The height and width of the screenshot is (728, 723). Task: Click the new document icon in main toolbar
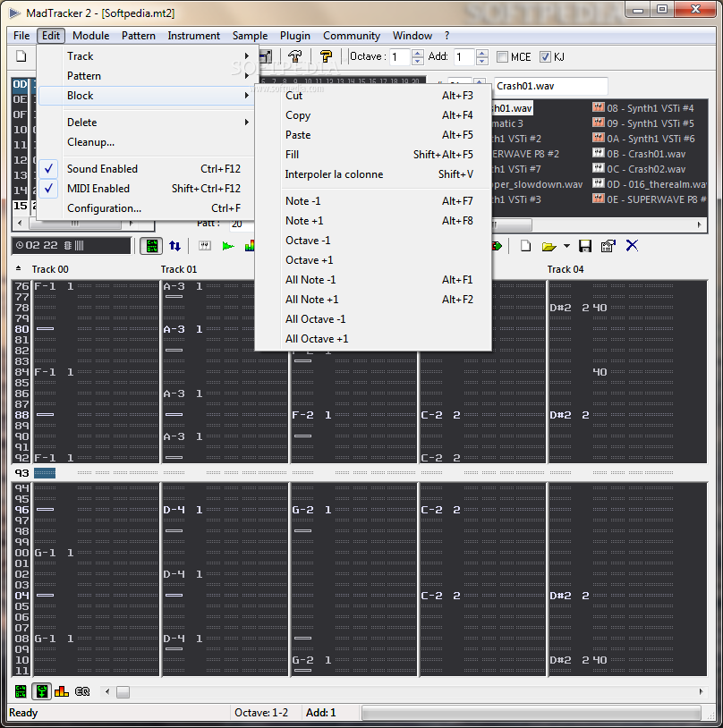pos(21,56)
